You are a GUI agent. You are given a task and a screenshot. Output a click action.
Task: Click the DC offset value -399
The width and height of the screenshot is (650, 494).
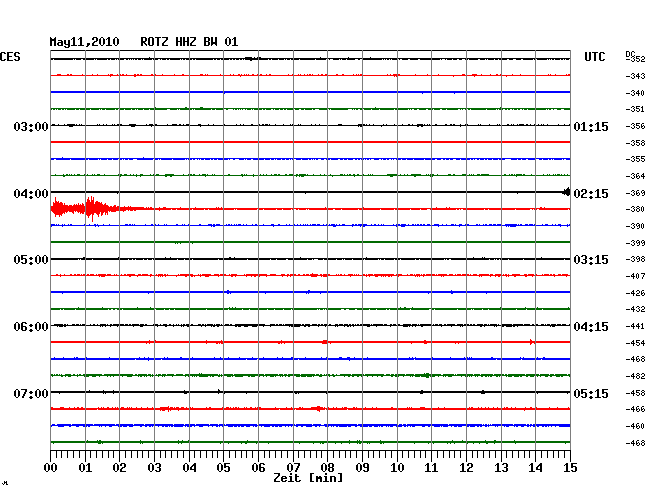tap(635, 243)
